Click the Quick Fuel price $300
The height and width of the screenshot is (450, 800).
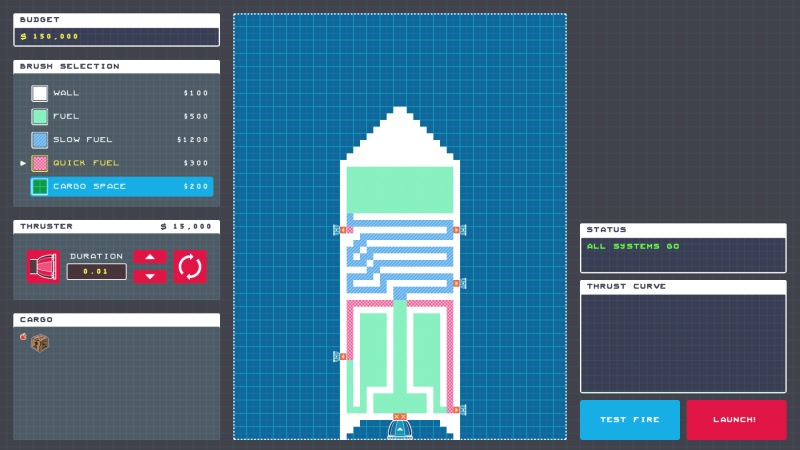pos(196,163)
